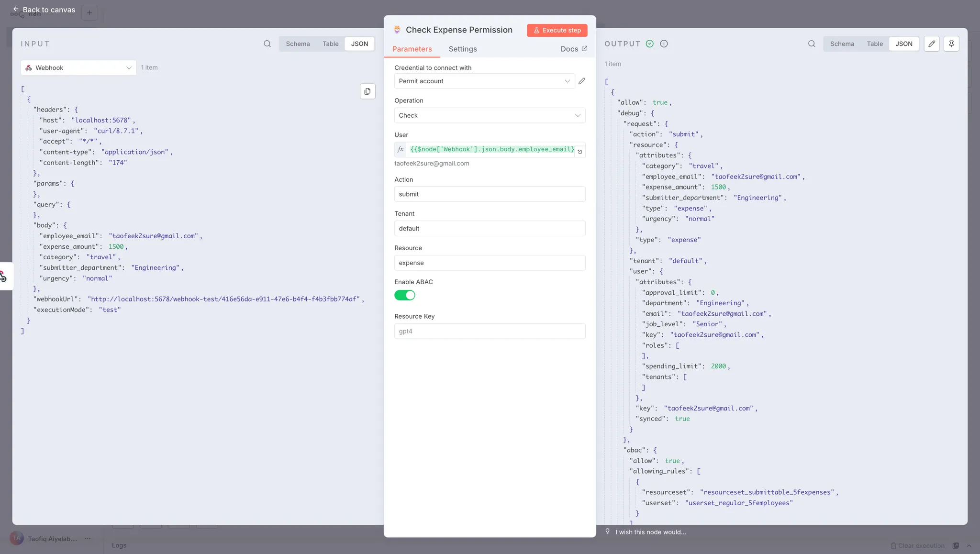Click the Execute step button
This screenshot has width=980, height=554.
tap(557, 30)
